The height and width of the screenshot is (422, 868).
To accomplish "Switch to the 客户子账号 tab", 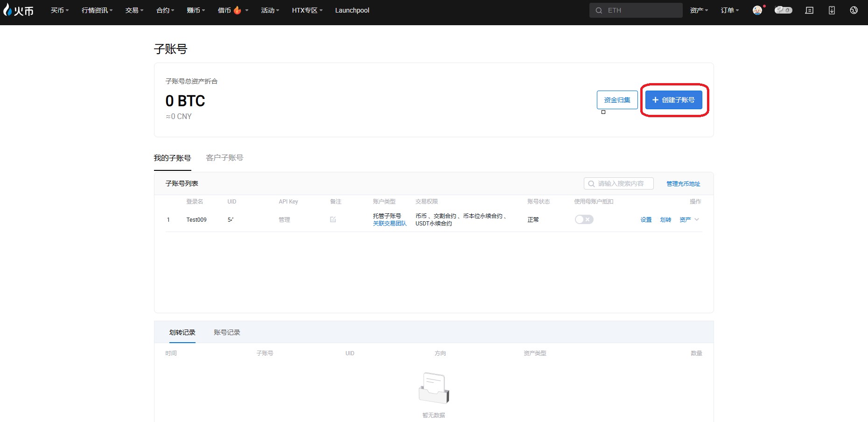I will 224,158.
